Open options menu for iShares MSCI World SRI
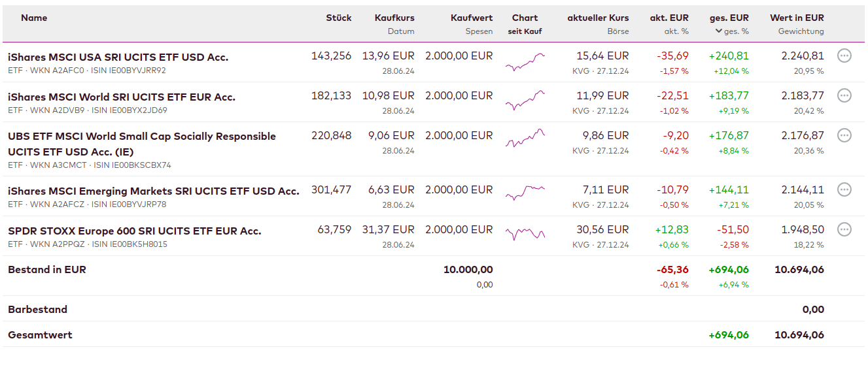This screenshot has height=375, width=868. click(844, 96)
